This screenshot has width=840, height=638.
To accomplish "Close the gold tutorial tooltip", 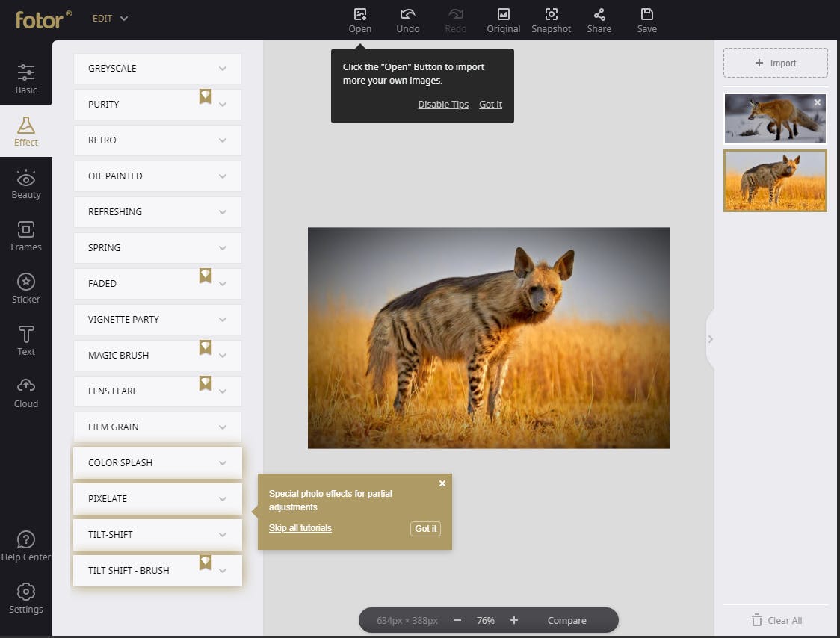I will tap(442, 483).
